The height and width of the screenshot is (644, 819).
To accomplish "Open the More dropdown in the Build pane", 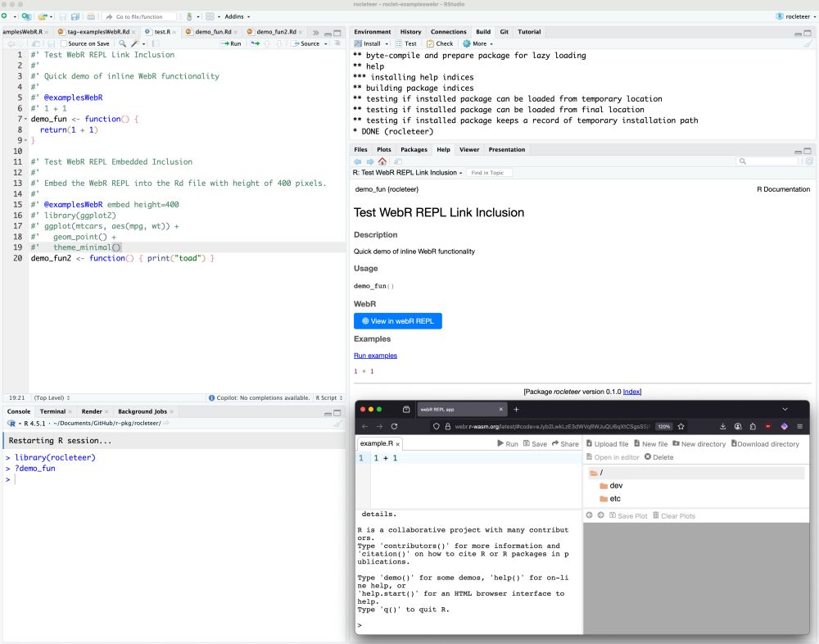I will 477,43.
